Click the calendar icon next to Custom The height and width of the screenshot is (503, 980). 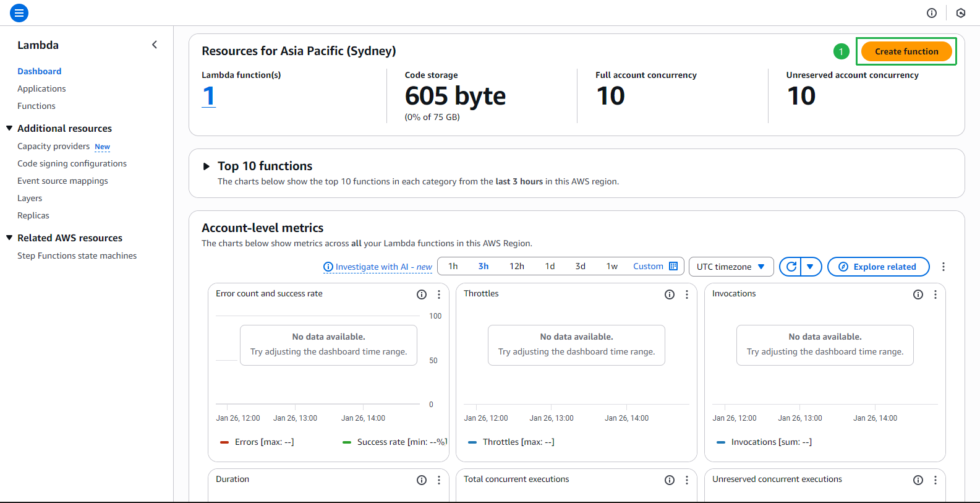(673, 266)
